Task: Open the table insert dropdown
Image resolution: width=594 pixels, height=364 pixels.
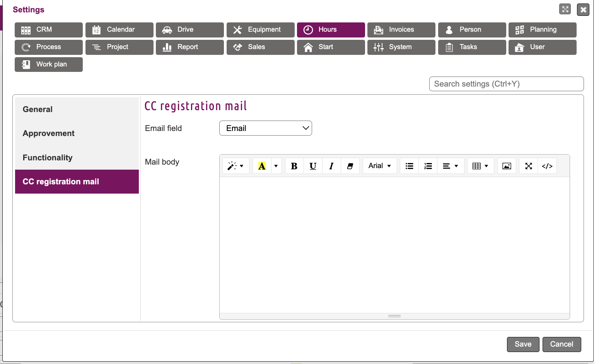Action: pyautogui.click(x=480, y=166)
